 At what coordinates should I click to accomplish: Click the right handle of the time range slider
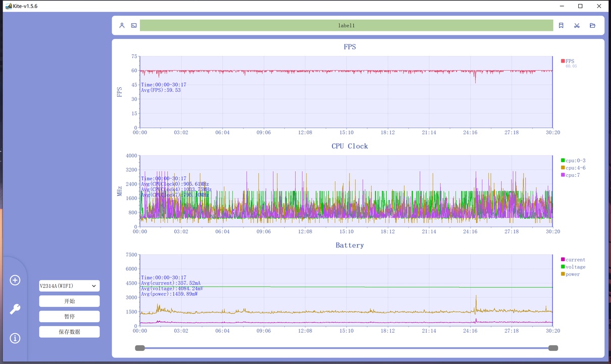(553, 348)
